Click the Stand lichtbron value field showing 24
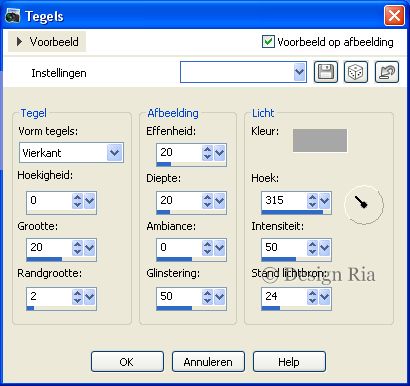 pos(284,296)
